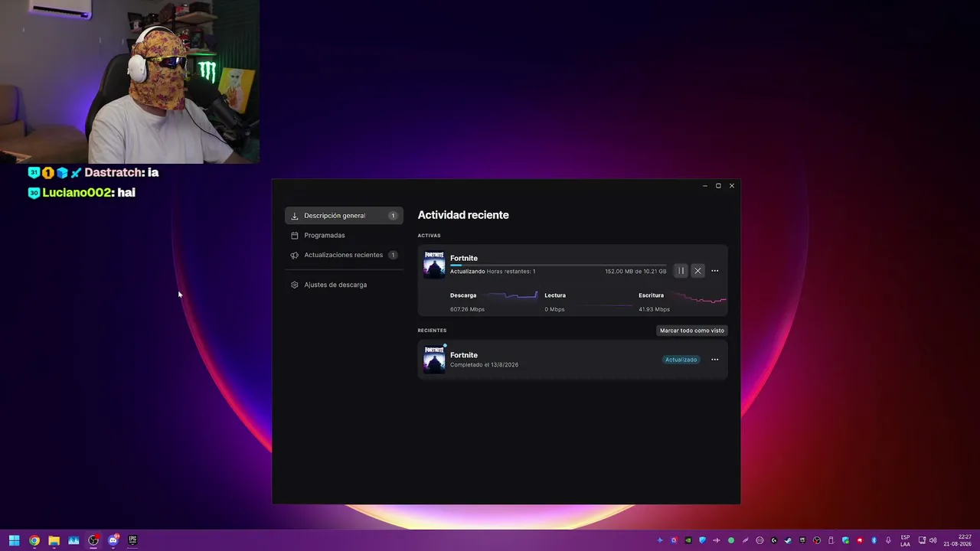Click the megaphone icon beside Actualizaciones recientes
980x551 pixels.
[x=295, y=255]
